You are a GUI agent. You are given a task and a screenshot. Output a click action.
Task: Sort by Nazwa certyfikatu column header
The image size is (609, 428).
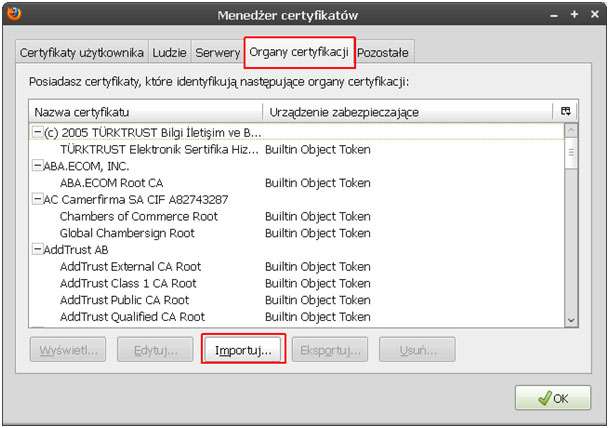[146, 112]
